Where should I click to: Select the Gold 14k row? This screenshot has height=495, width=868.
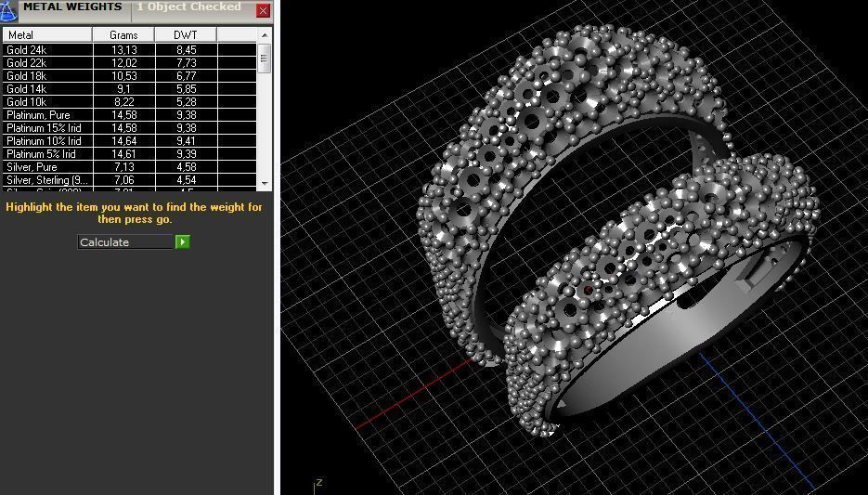[130, 88]
